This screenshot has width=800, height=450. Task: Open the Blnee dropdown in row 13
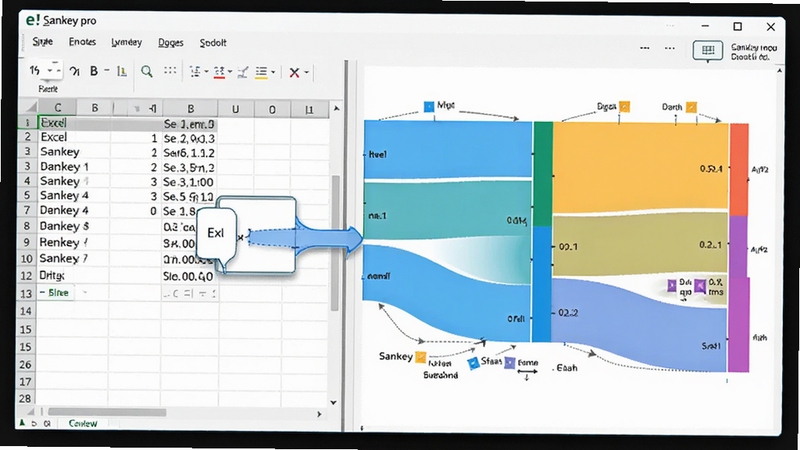(85, 293)
